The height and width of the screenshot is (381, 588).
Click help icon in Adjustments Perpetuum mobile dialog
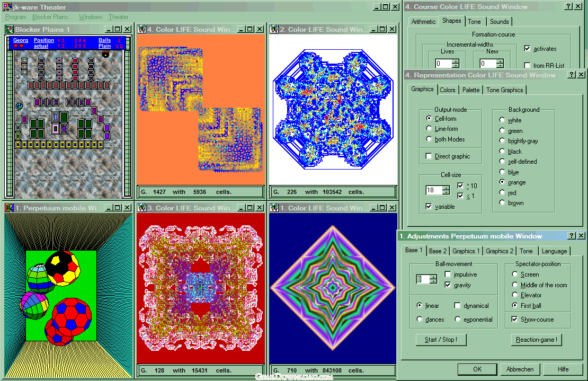point(572,236)
